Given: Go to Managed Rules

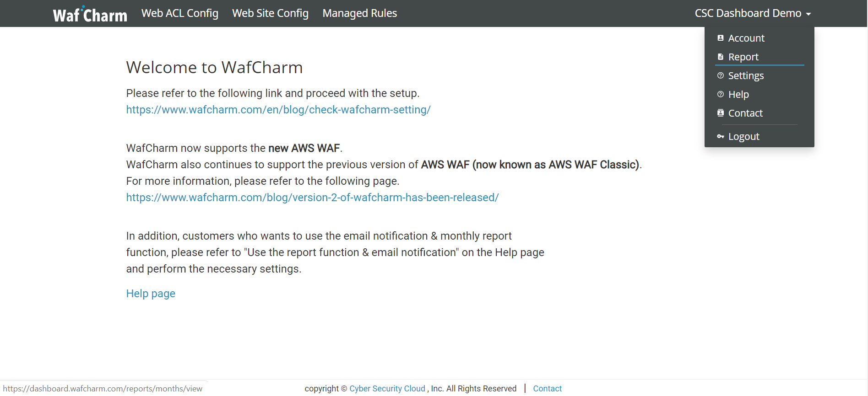Looking at the screenshot, I should tap(360, 13).
